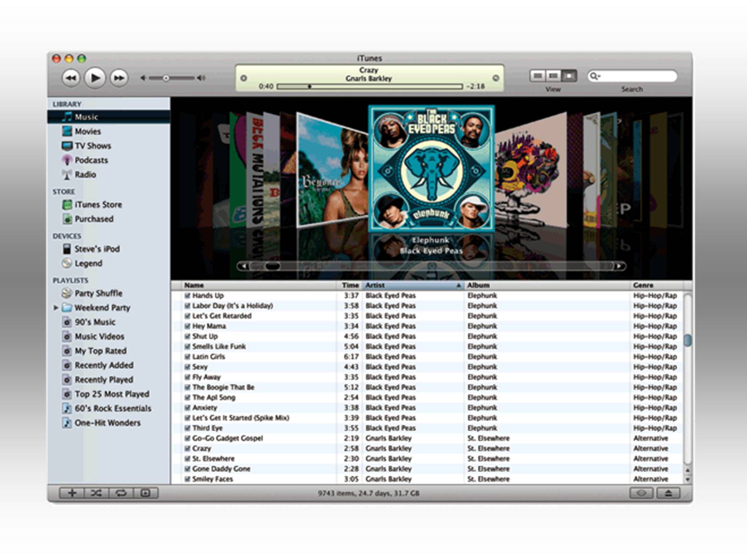The height and width of the screenshot is (560, 747).
Task: Eject the device using eject icon
Action: pyautogui.click(x=668, y=493)
